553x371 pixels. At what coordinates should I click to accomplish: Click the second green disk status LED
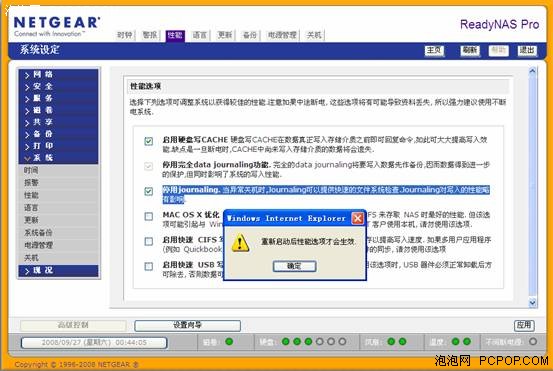click(297, 341)
